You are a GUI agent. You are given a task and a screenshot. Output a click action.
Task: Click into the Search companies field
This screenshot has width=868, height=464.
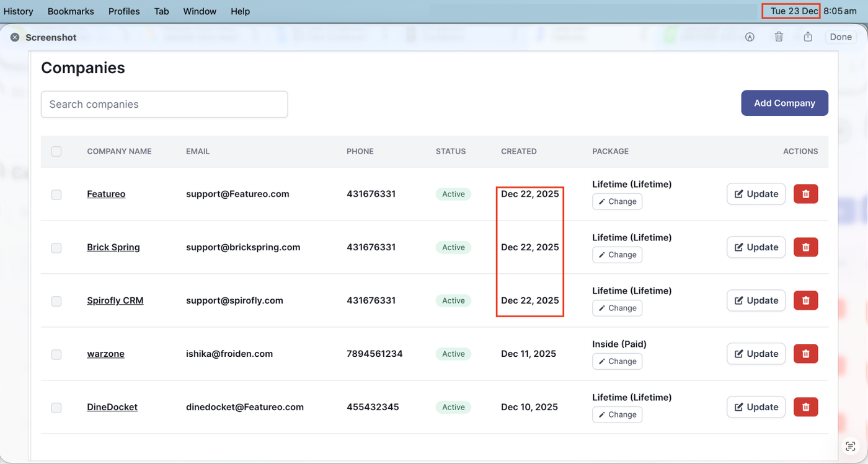(x=164, y=104)
